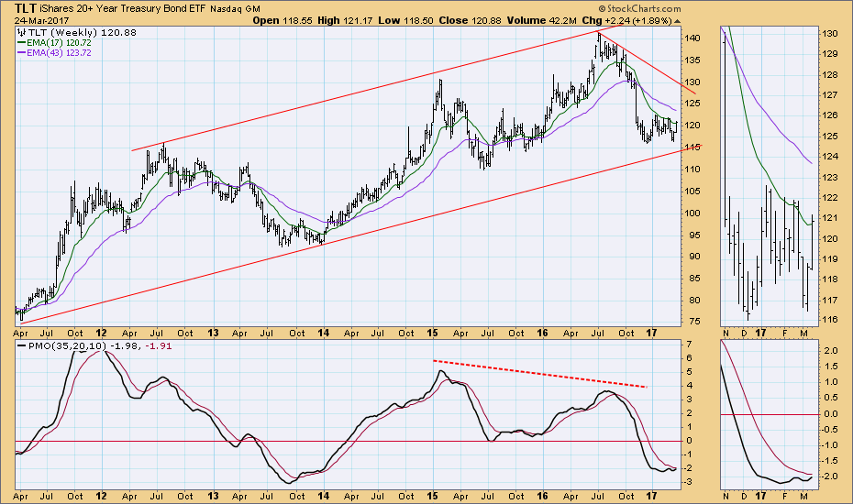853x504 pixels.
Task: Click the -1.91 PMO signal value in red
Action: click(x=159, y=345)
